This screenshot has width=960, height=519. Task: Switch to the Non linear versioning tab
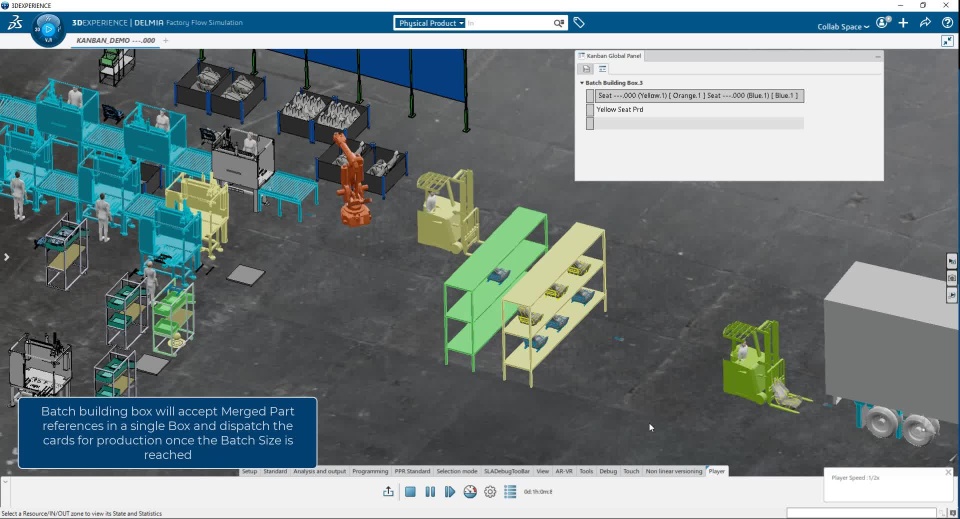673,471
